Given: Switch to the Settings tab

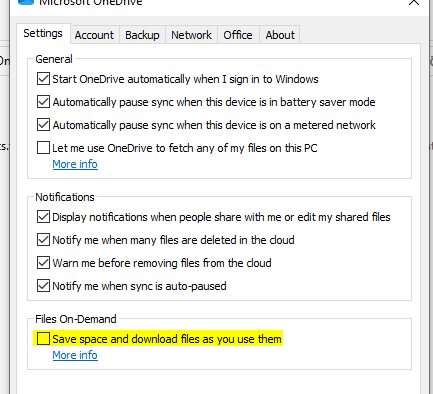Looking at the screenshot, I should point(43,33).
